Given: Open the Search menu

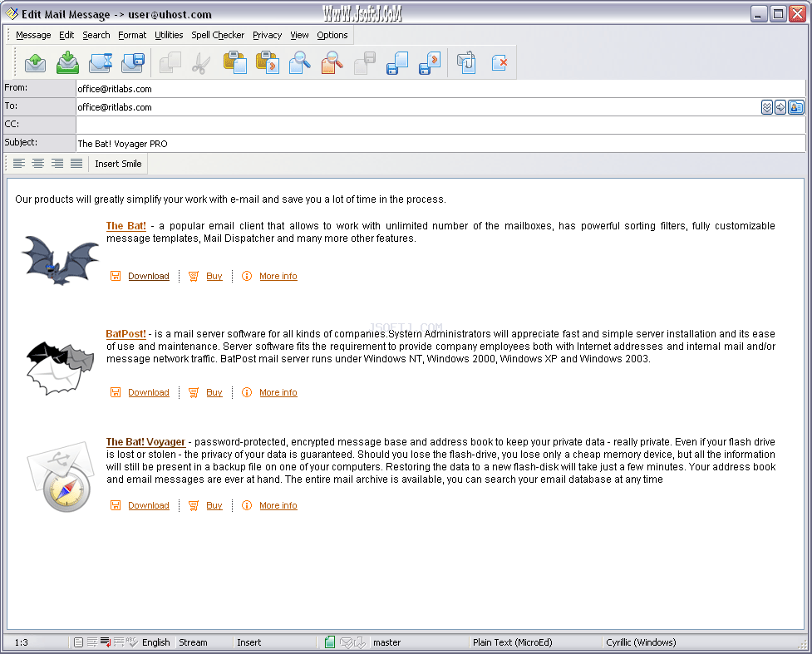Looking at the screenshot, I should point(96,35).
